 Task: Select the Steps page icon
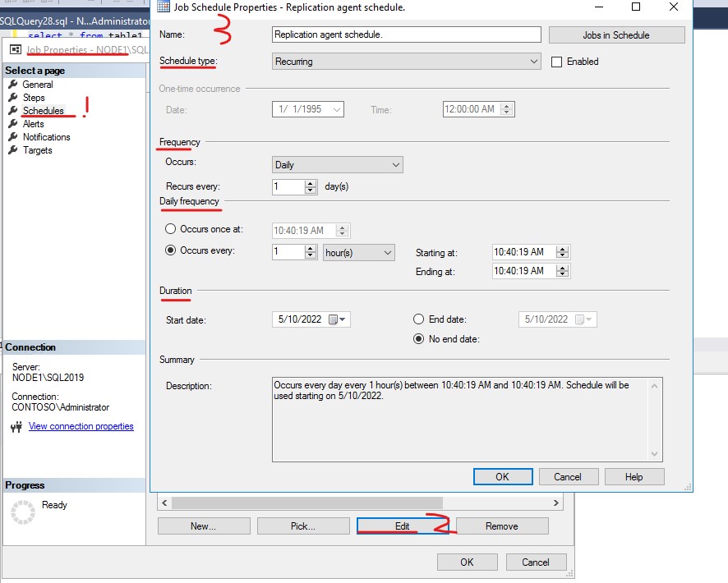[13, 97]
